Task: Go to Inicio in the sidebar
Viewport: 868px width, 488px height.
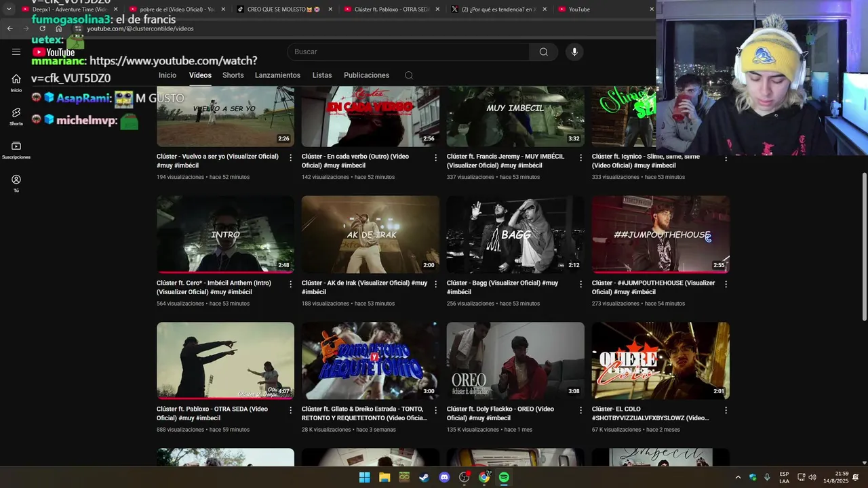Action: tap(16, 83)
